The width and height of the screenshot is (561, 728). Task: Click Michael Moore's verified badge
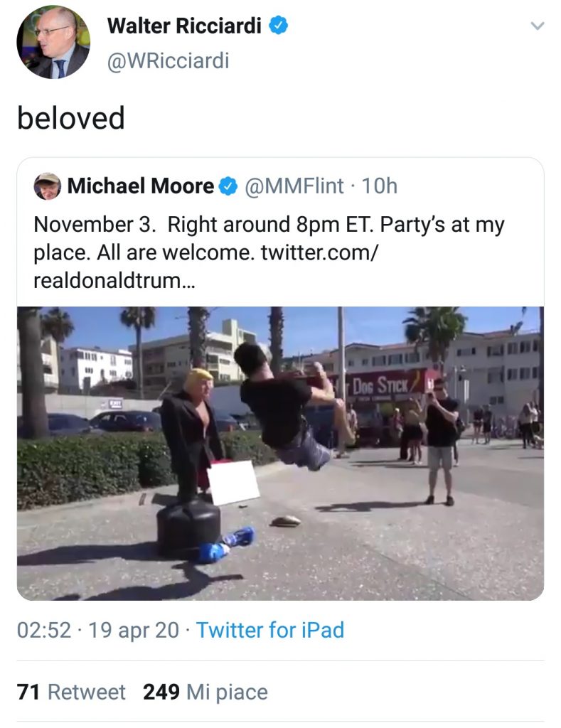click(x=228, y=186)
